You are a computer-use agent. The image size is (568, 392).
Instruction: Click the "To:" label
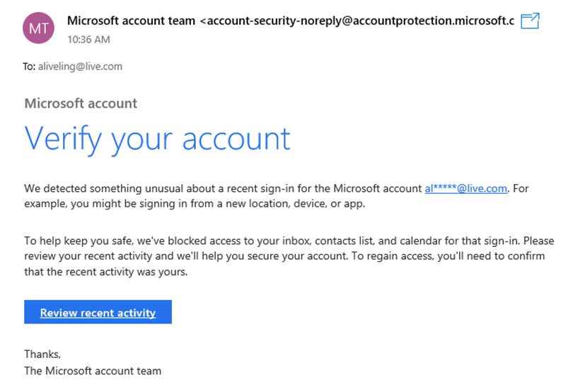[30, 67]
